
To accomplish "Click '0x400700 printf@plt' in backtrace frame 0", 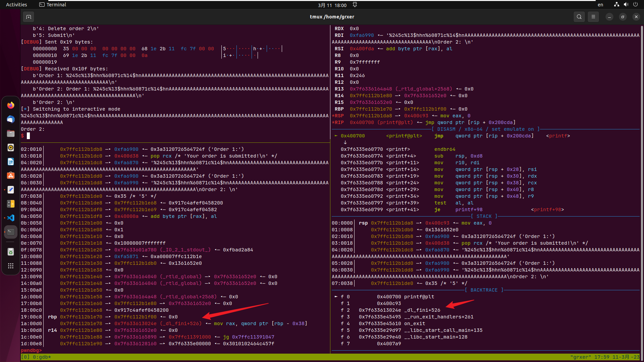I will [406, 297].
